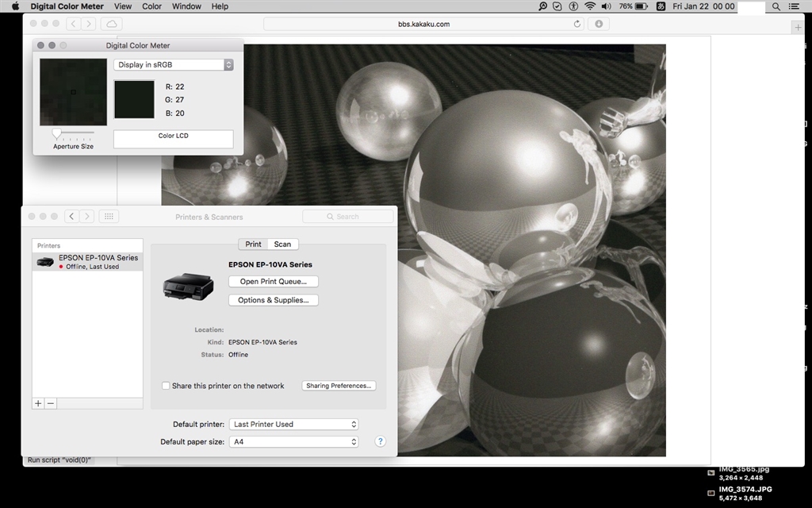Image resolution: width=812 pixels, height=508 pixels.
Task: Reload the bbs.kakaku.com page
Action: pos(577,25)
